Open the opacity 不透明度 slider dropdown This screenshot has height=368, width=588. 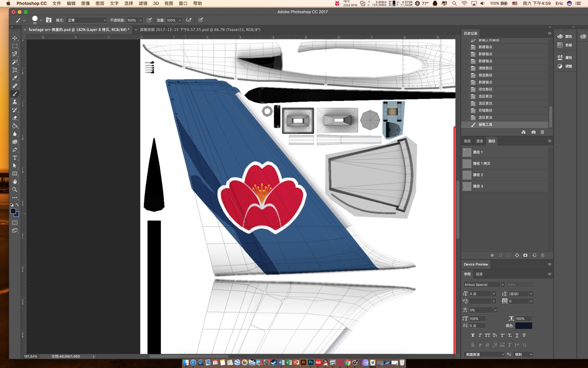tap(141, 20)
